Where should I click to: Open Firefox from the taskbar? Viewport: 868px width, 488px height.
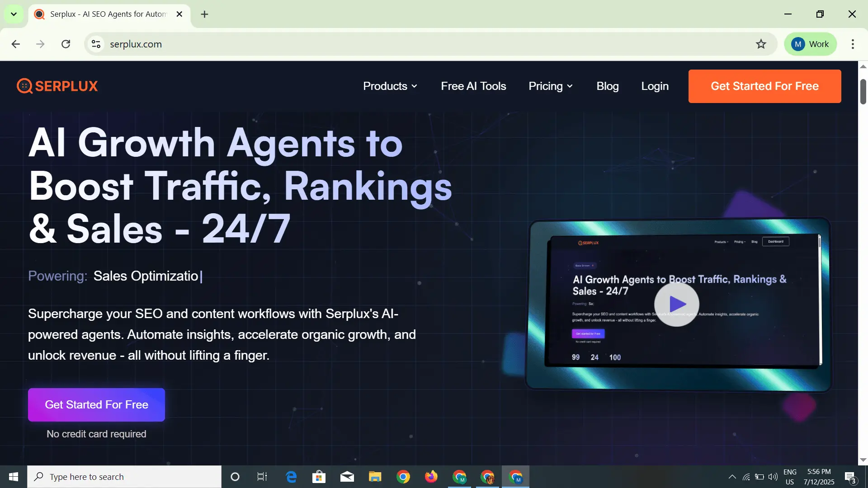coord(431,477)
